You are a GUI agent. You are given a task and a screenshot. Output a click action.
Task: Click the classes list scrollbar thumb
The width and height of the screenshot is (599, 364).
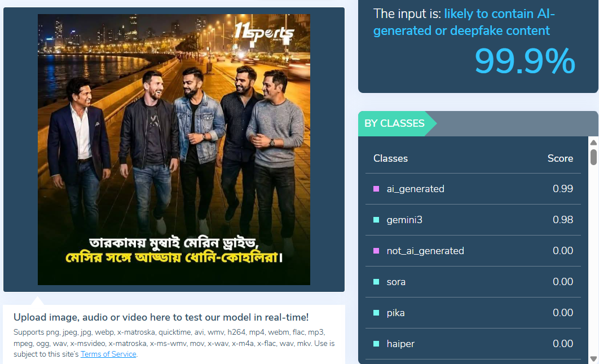[593, 157]
